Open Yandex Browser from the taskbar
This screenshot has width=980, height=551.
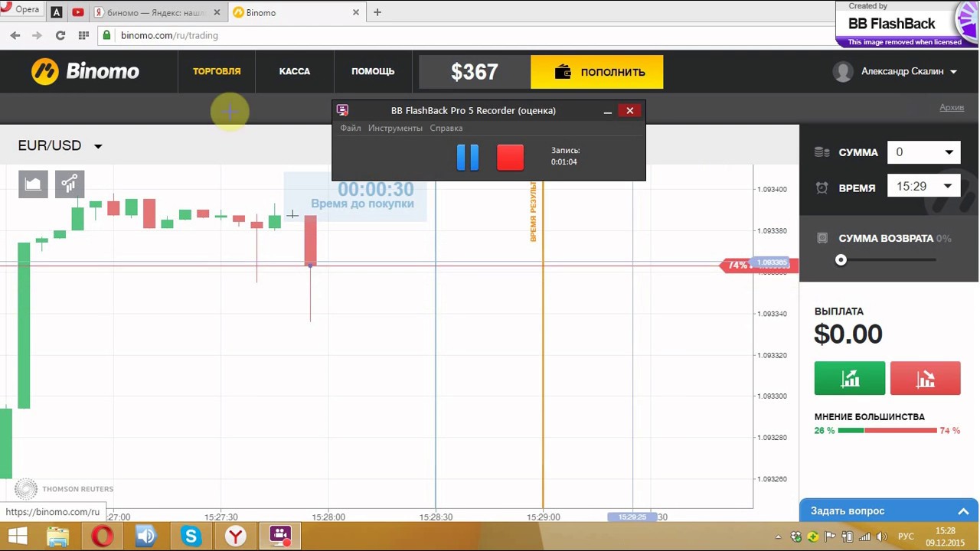(236, 536)
